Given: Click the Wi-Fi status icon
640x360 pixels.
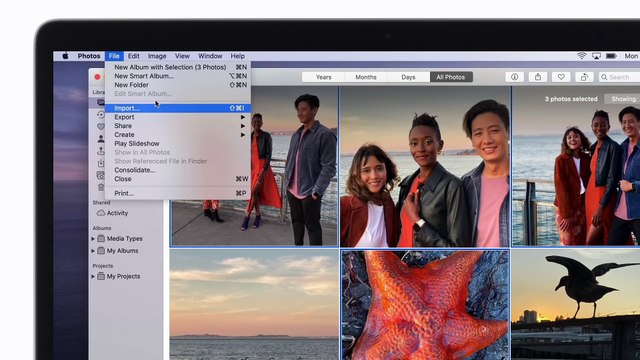Looking at the screenshot, I should 582,56.
